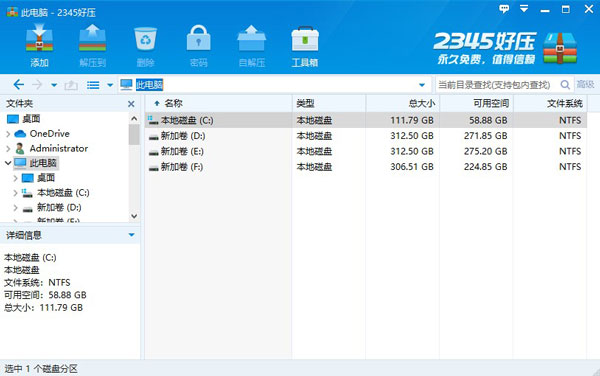Sort by the 总大小 column header
The width and height of the screenshot is (600, 376).
click(x=403, y=103)
